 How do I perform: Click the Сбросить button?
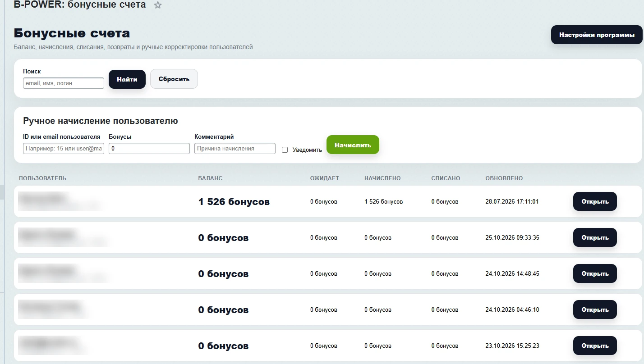coord(174,79)
